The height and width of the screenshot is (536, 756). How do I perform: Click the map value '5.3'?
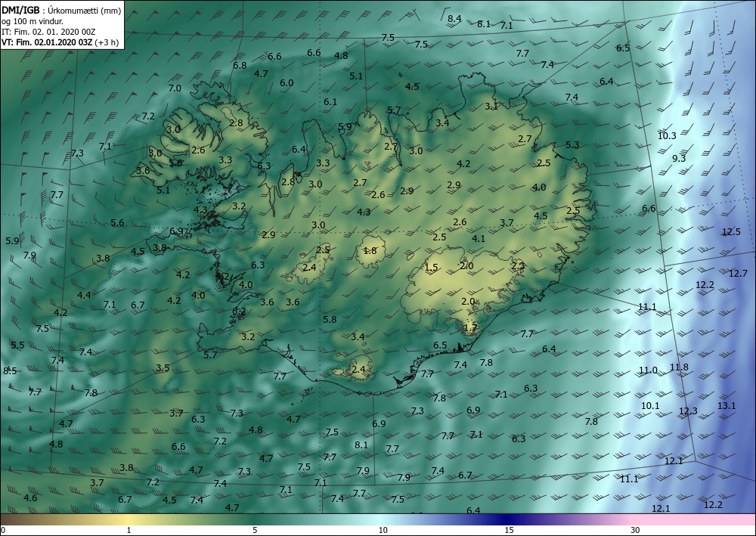tap(572, 144)
